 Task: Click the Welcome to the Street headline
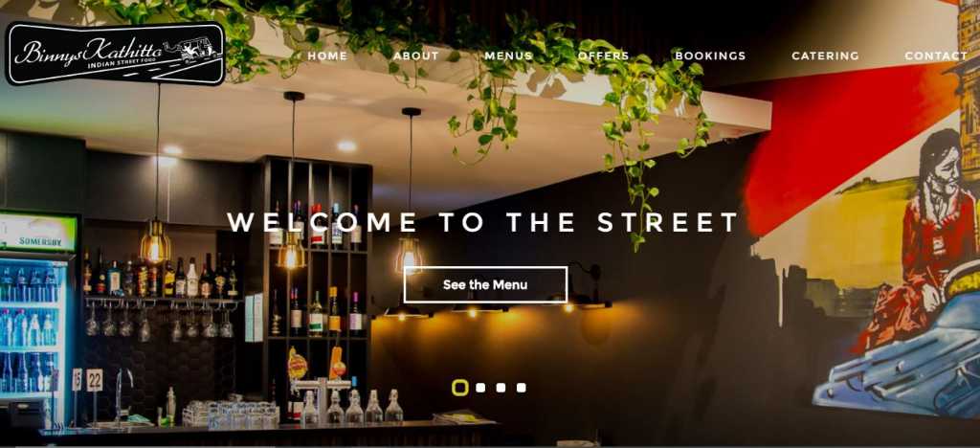tap(483, 222)
